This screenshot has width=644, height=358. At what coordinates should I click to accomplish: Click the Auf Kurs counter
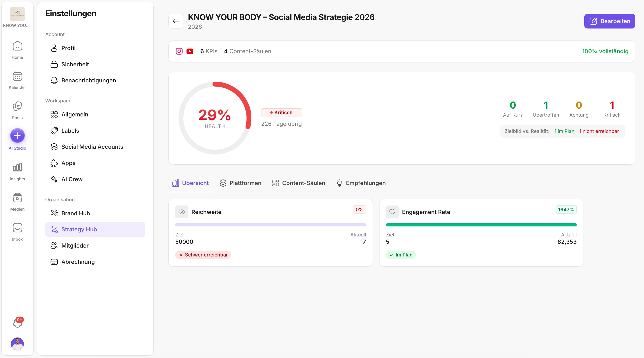click(x=513, y=109)
